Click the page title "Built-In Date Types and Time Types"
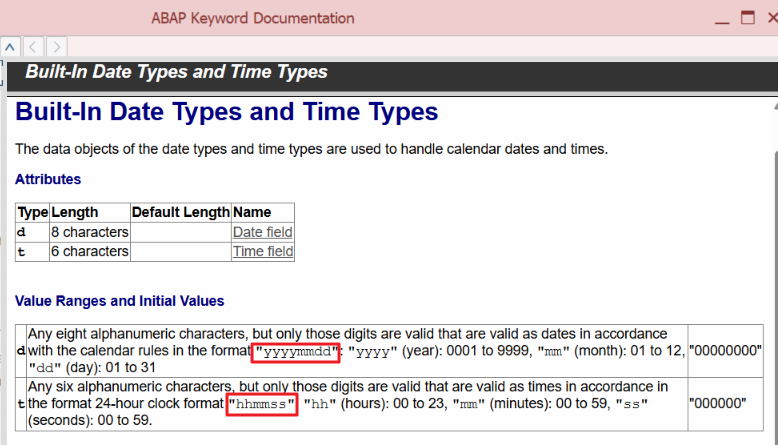Screen dimensions: 778x445 tap(227, 112)
